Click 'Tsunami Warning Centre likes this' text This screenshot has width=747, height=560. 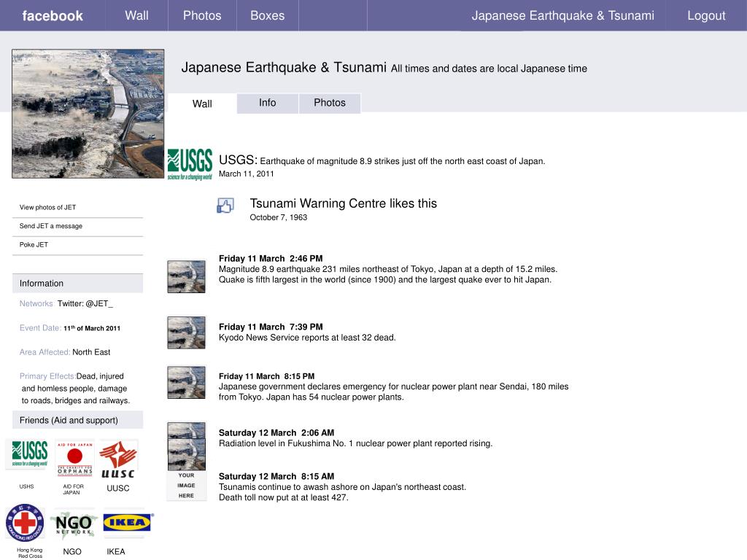tap(343, 203)
